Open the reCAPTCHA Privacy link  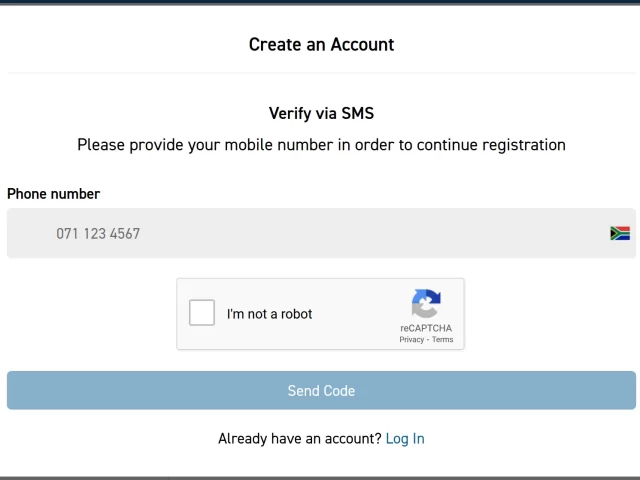(x=411, y=340)
